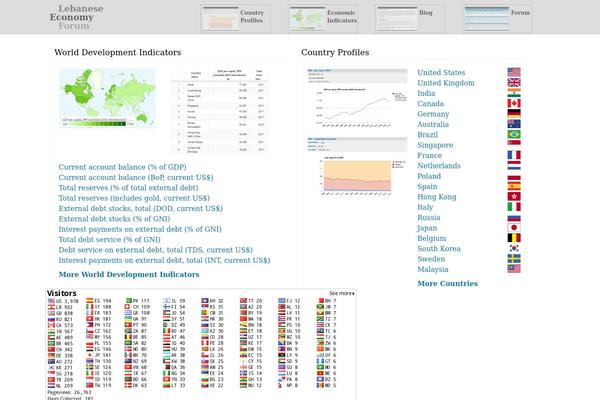Open the United Kingdom profile link

(x=446, y=83)
